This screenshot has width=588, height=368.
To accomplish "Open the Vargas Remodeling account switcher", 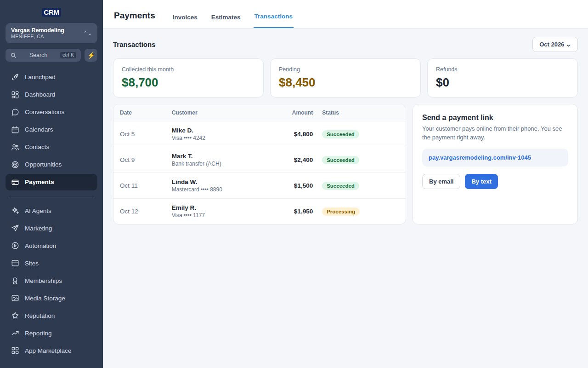I will [x=51, y=33].
